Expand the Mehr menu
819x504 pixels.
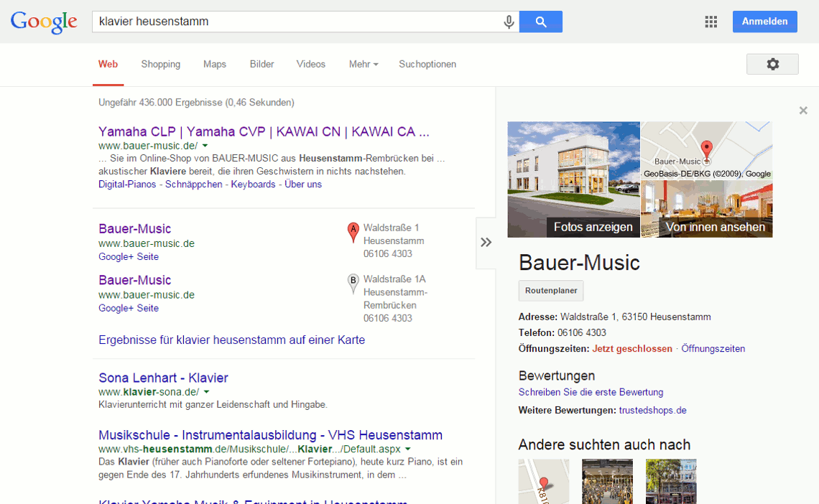click(x=364, y=64)
